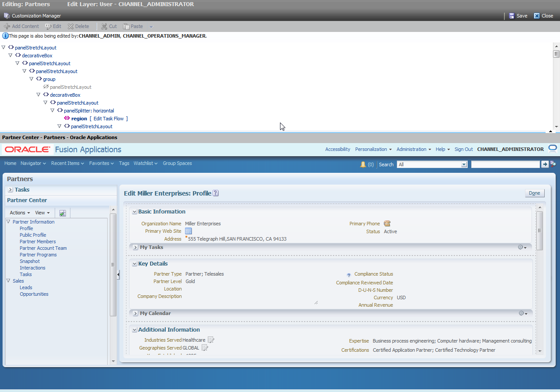Click the Edit toolbar item
Image resolution: width=560 pixels, height=392 pixels.
(x=53, y=26)
